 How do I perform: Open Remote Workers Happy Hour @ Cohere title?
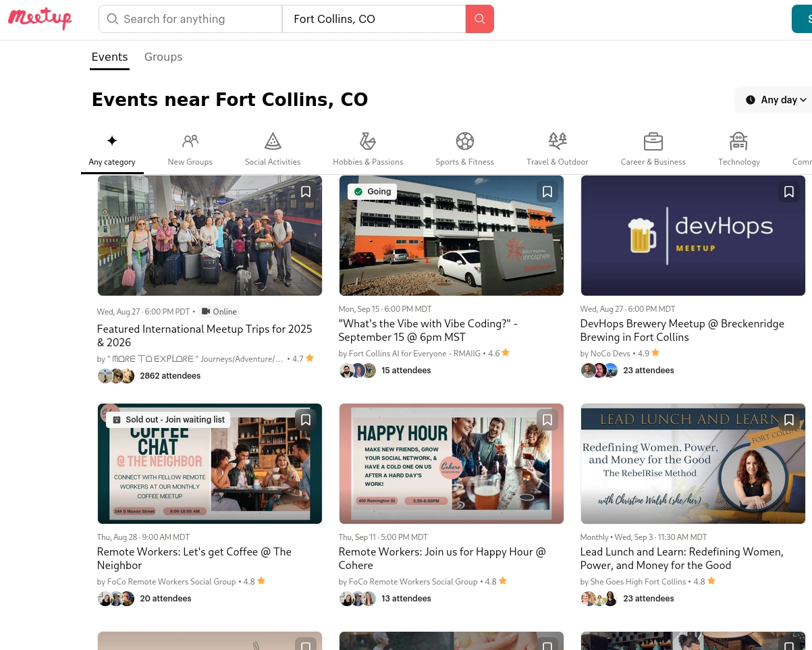click(x=442, y=558)
